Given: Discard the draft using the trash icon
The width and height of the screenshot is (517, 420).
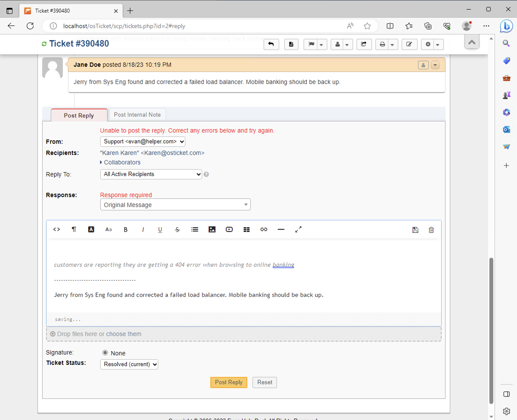Looking at the screenshot, I should coord(431,230).
